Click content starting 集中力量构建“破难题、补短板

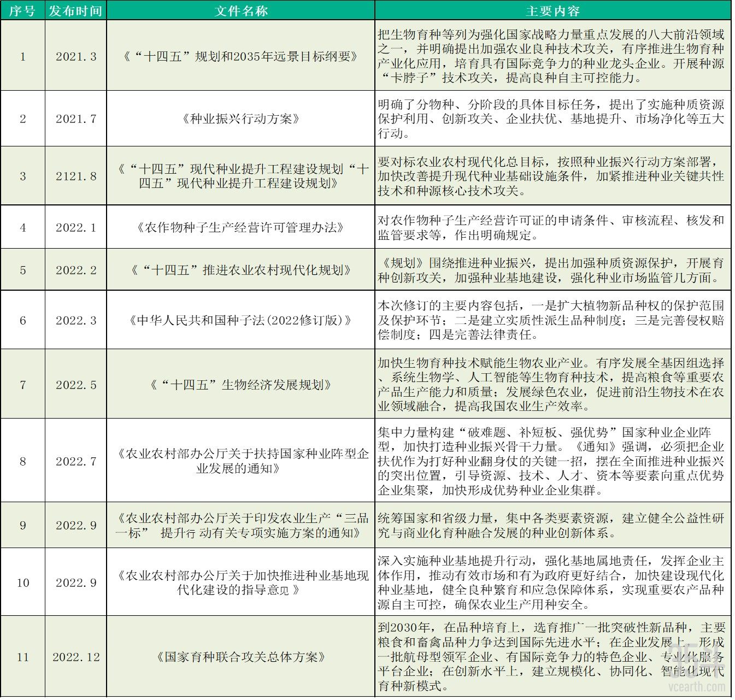(x=552, y=461)
